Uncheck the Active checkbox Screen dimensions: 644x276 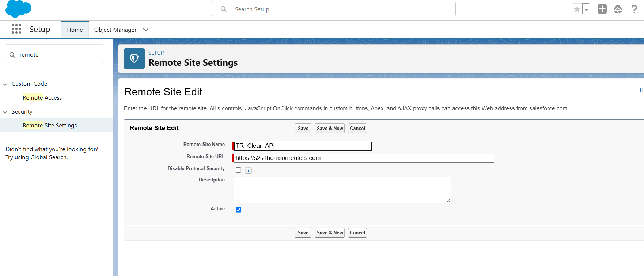coord(239,210)
